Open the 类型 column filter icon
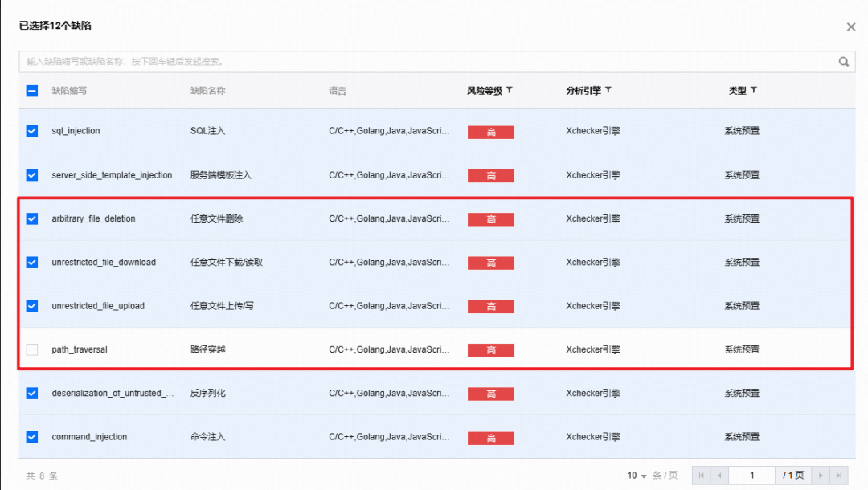Image resolution: width=868 pixels, height=490 pixels. click(754, 90)
